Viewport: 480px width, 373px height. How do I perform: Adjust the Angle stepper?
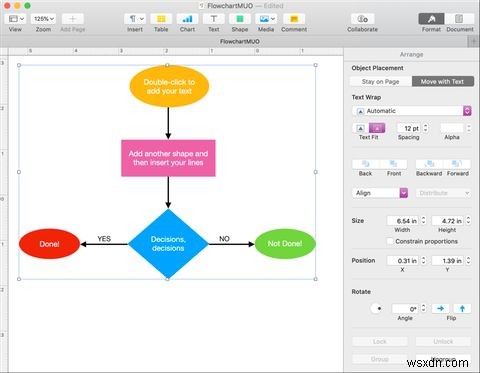pos(423,309)
